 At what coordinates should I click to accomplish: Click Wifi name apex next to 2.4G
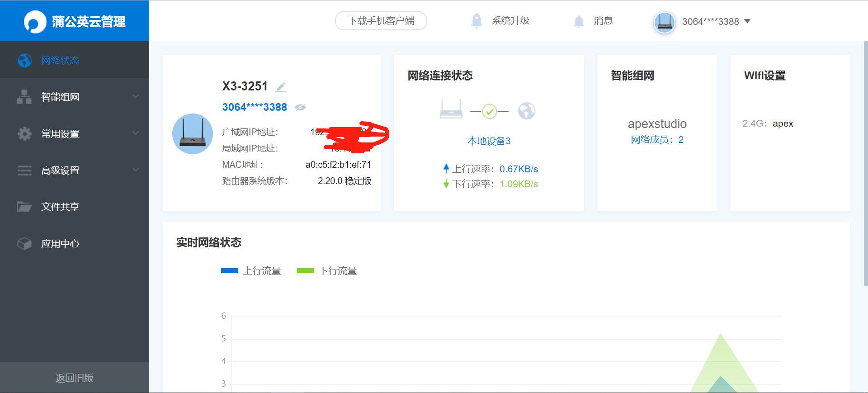[783, 123]
